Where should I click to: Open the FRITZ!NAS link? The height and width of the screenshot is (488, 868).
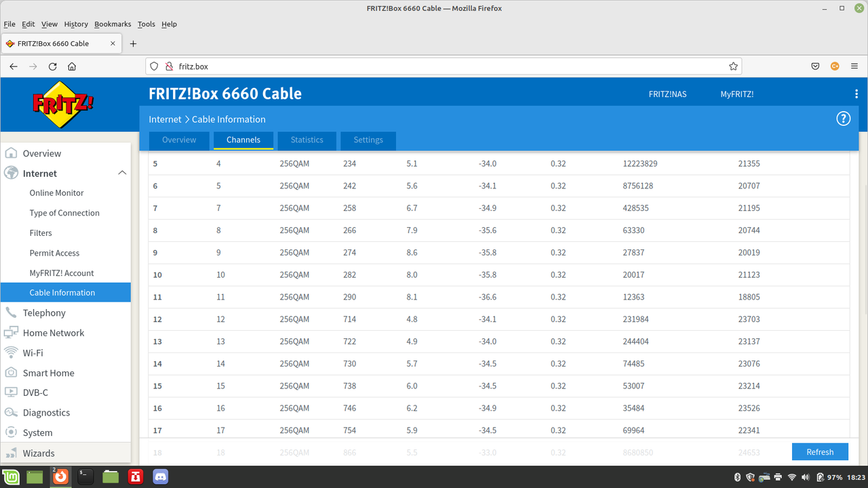pyautogui.click(x=667, y=94)
